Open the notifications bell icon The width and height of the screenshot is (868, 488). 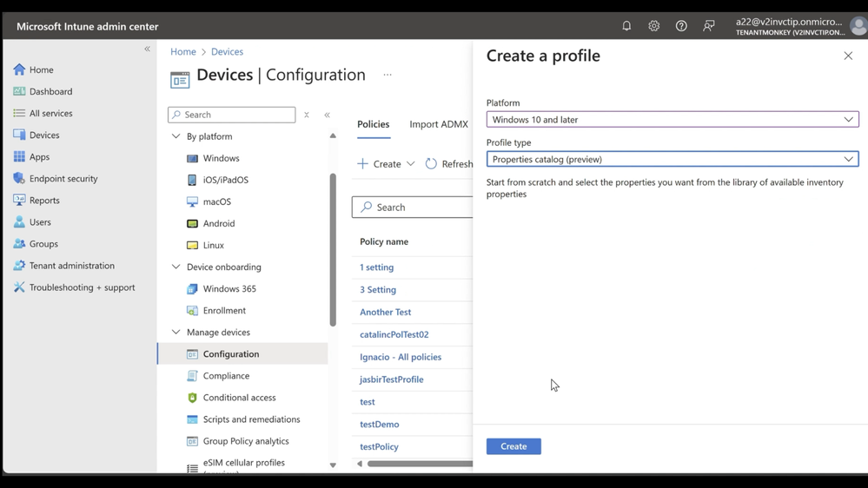[x=626, y=25]
